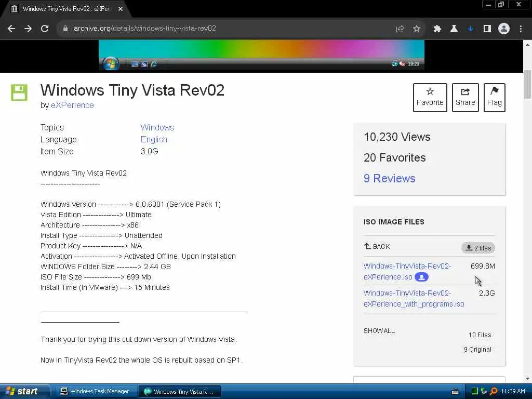Click the ISO IMAGE FILES heading
Viewport: 532px width, 399px height.
(394, 222)
